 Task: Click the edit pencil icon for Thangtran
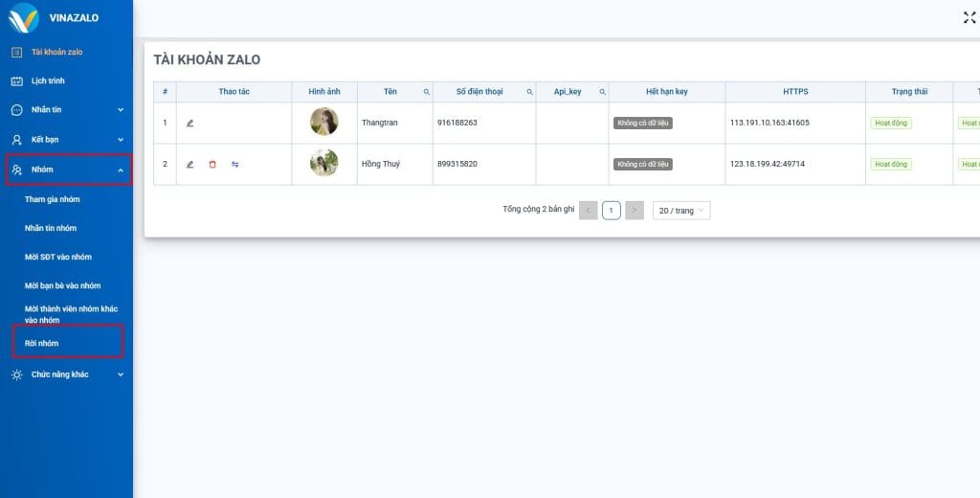(189, 123)
